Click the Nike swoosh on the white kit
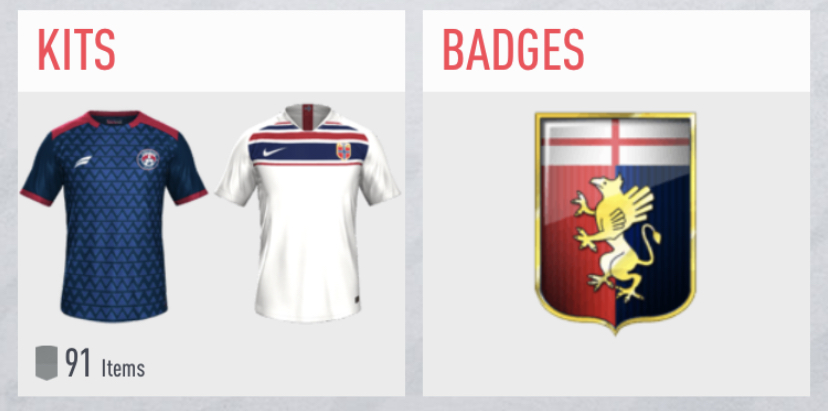The height and width of the screenshot is (411, 828). (275, 152)
